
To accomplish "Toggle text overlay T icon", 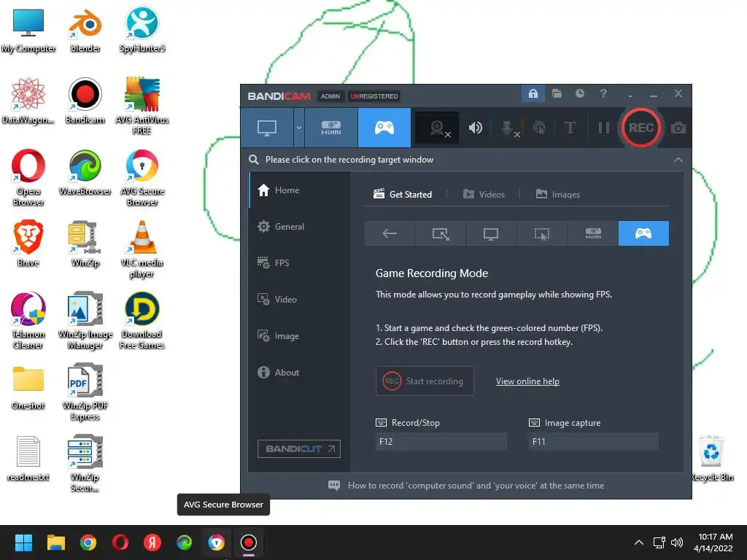I will click(x=570, y=128).
